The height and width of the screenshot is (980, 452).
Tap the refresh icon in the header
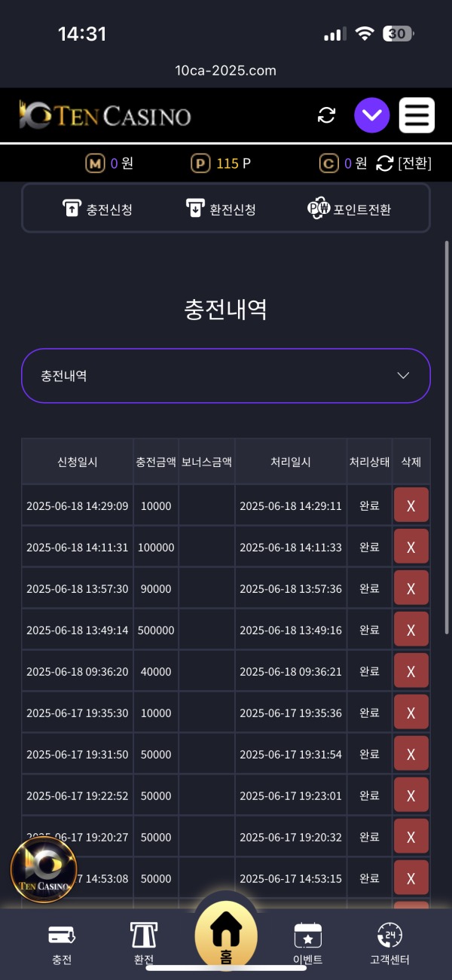pyautogui.click(x=326, y=115)
